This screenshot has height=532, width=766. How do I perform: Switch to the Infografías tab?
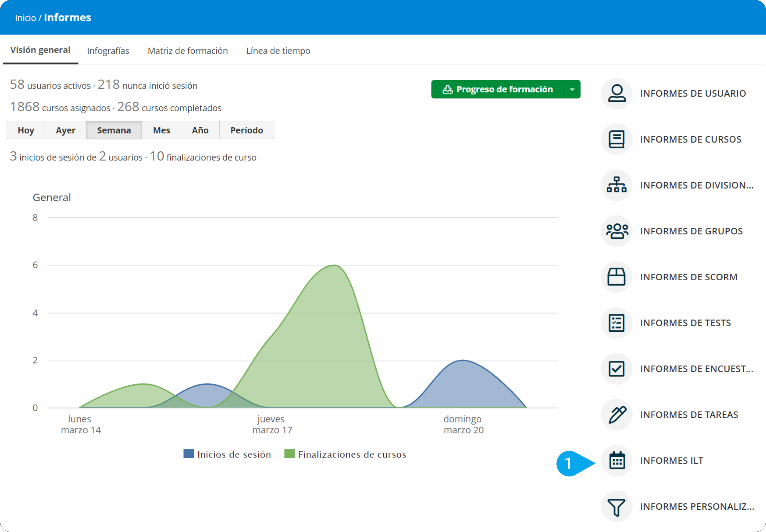point(108,51)
